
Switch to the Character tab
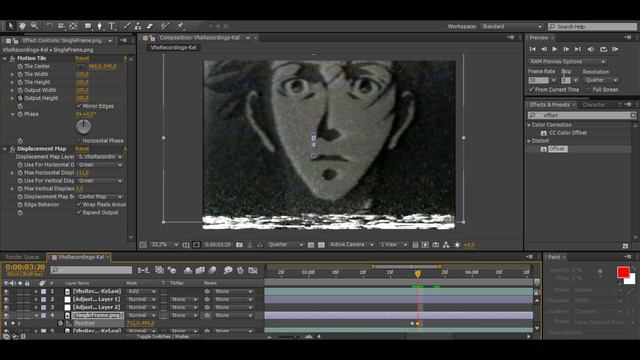click(593, 105)
